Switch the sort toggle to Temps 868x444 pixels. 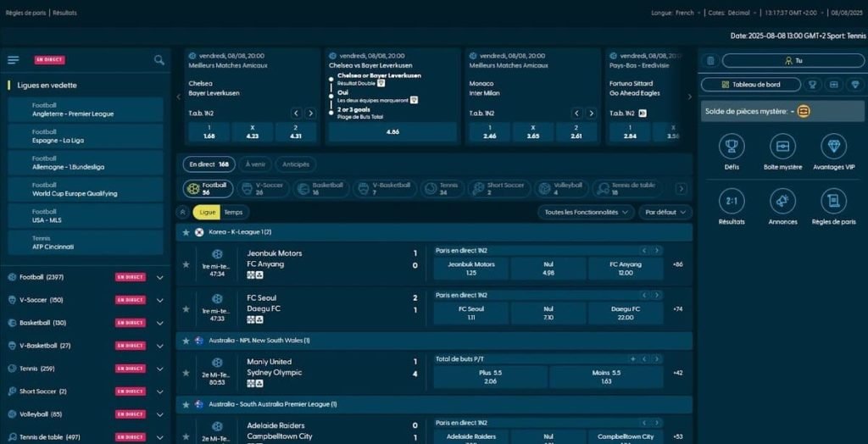tap(233, 212)
